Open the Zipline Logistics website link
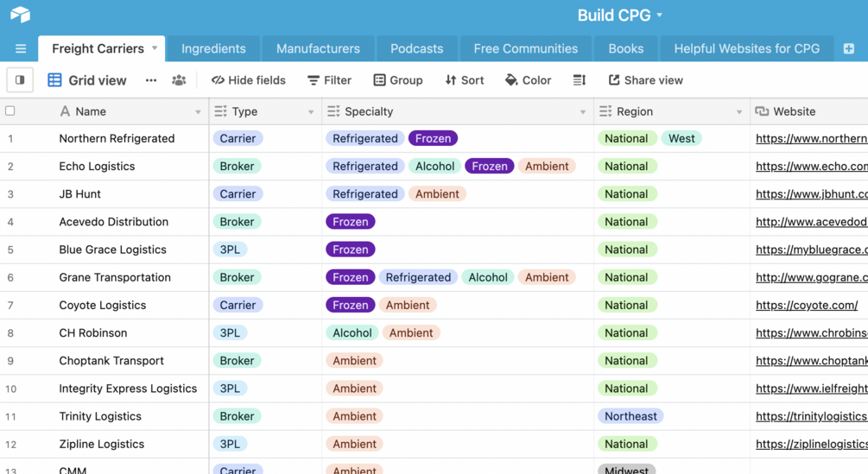Image resolution: width=868 pixels, height=474 pixels. (812, 444)
